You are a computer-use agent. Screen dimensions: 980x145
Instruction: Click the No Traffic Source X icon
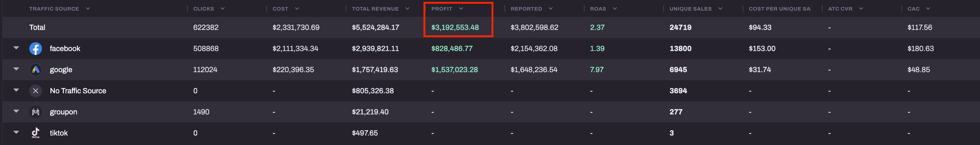35,91
